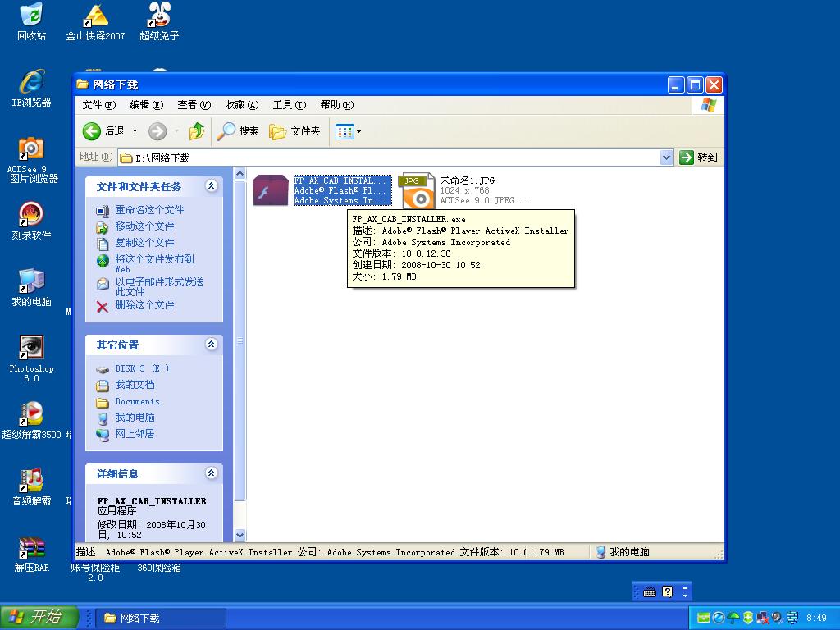
Task: Toggle the 文件夹 folders pane button
Action: point(294,130)
